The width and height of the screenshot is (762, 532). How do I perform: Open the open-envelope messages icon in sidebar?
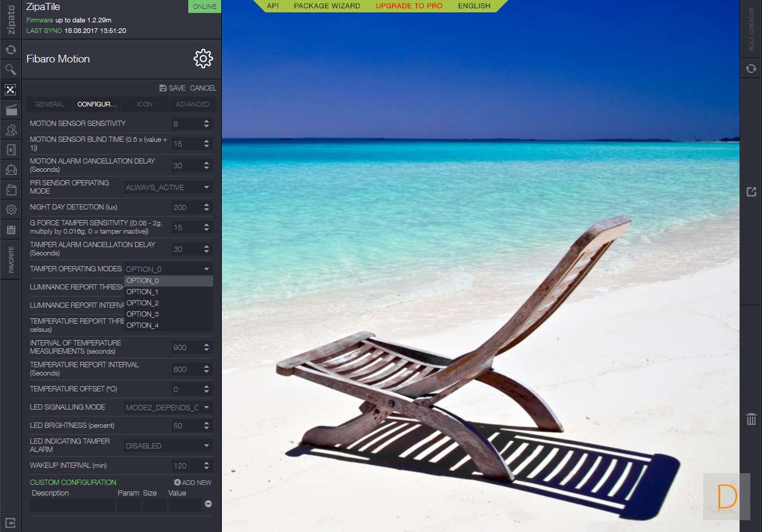click(11, 170)
